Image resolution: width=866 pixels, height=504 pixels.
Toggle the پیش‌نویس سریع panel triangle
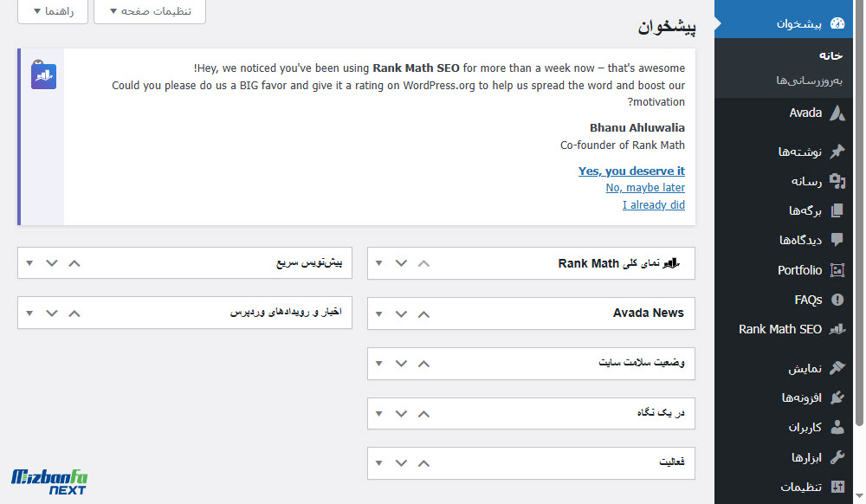click(29, 263)
